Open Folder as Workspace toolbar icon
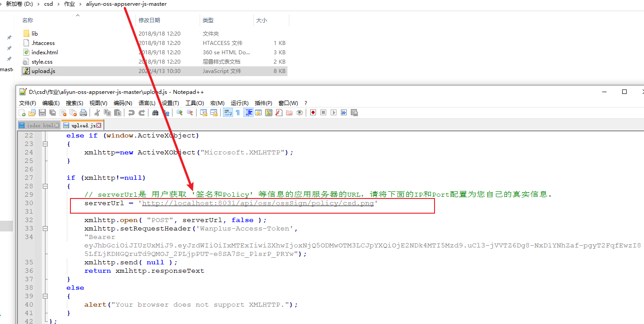644x324 pixels. pos(289,113)
